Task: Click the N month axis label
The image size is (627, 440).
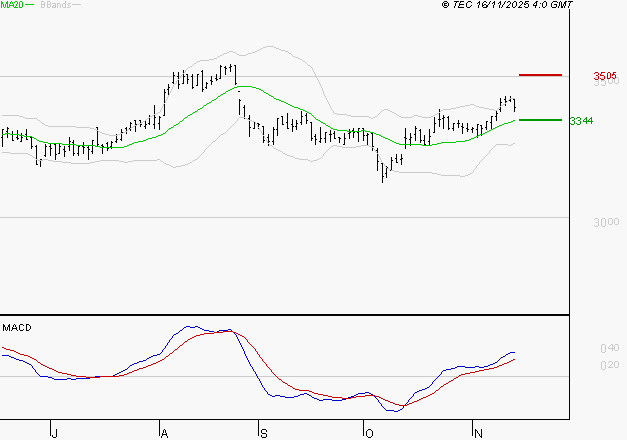Action: 478,434
